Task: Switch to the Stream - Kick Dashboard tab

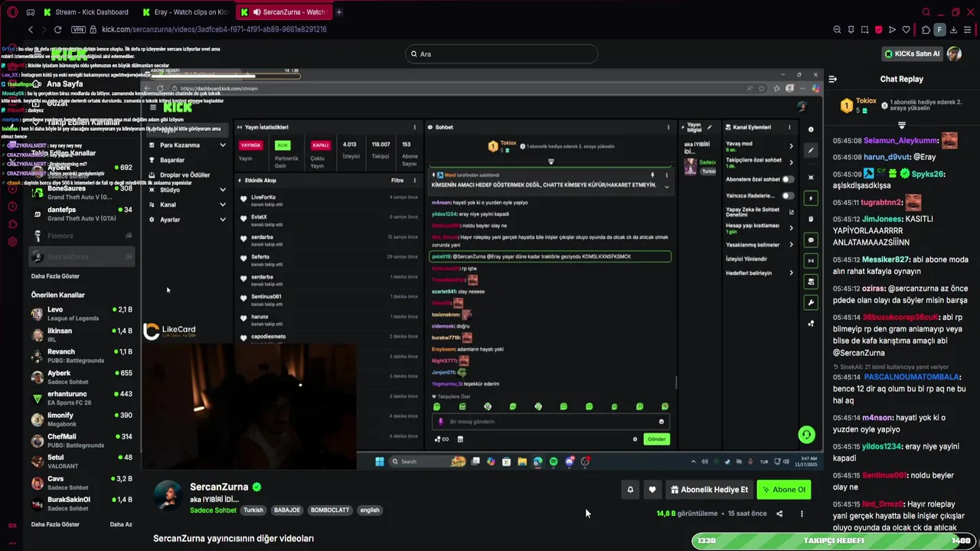Action: point(86,12)
